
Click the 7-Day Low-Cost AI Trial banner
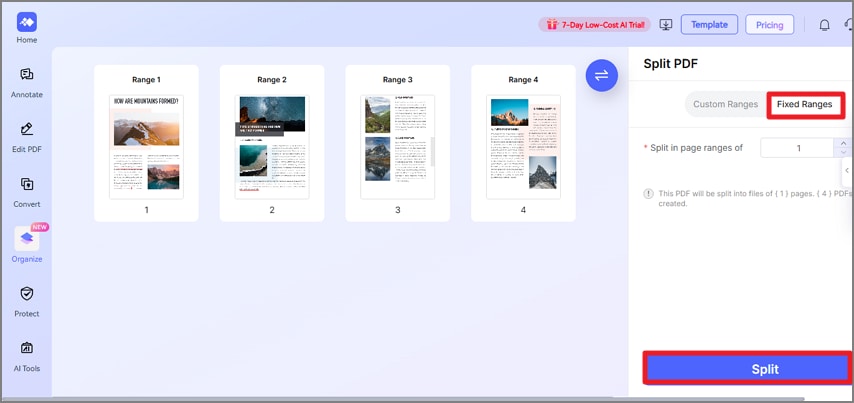[594, 25]
